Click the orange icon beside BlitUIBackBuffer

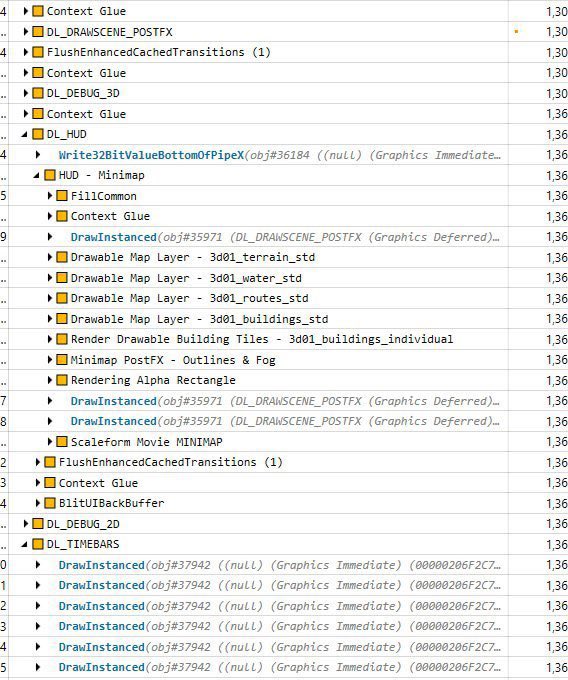point(50,503)
